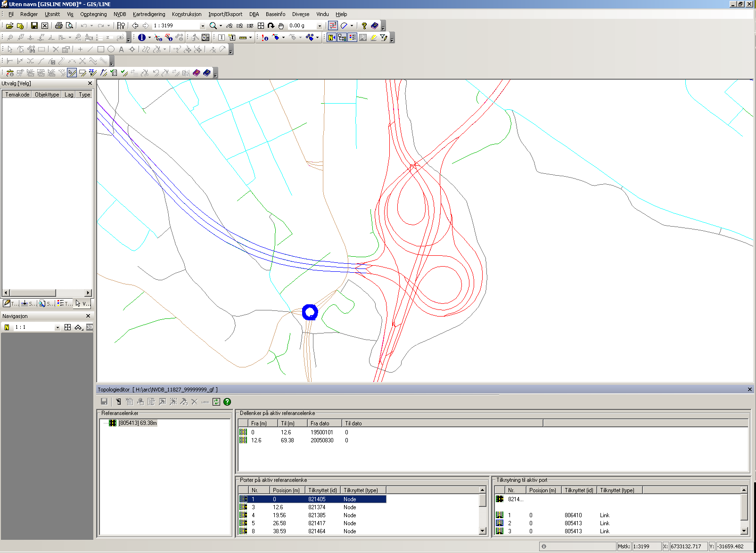
Task: Click the green refresh icon in Topologieditor
Action: click(x=216, y=401)
